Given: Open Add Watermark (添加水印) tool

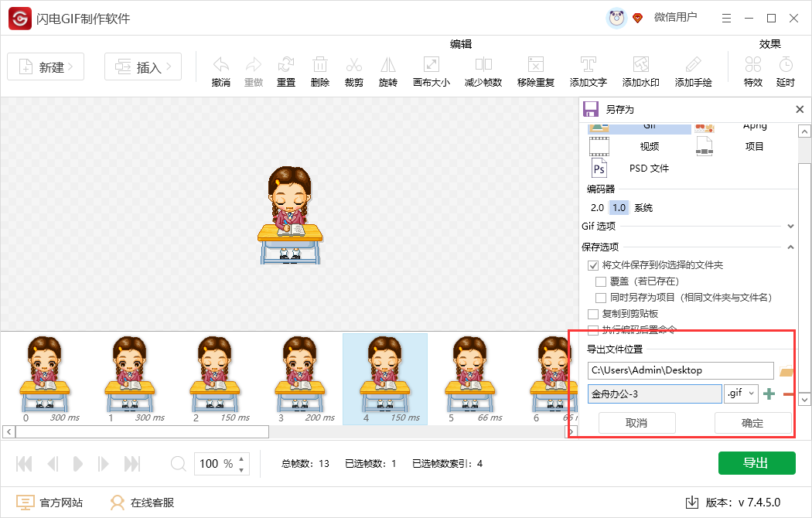Looking at the screenshot, I should pos(640,66).
